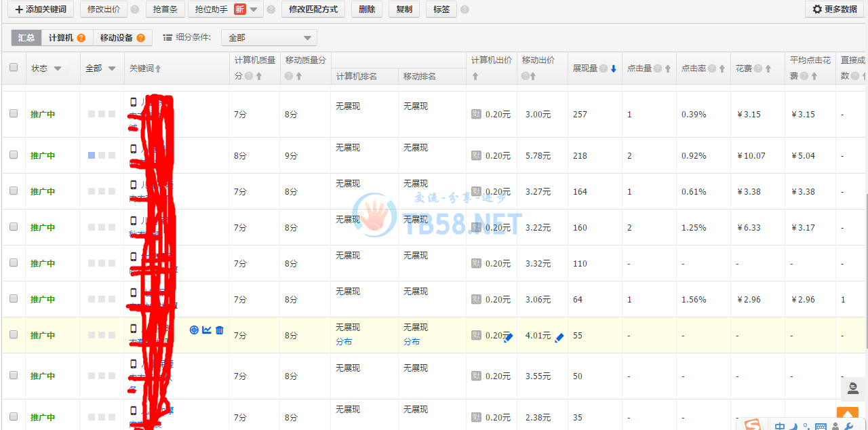Select checkbox for the 5.78元 bid row
The image size is (868, 430).
(14, 155)
